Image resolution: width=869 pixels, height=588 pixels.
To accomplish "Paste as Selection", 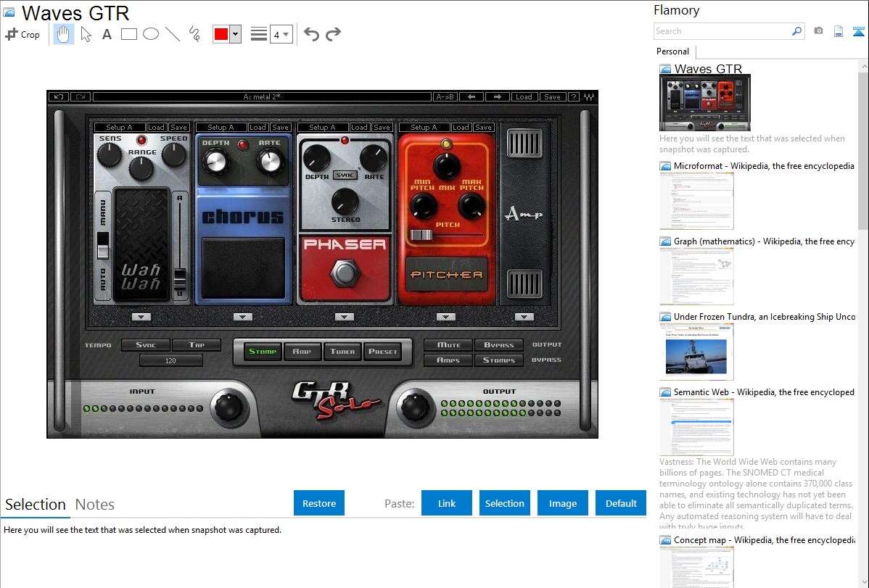I will pyautogui.click(x=505, y=503).
